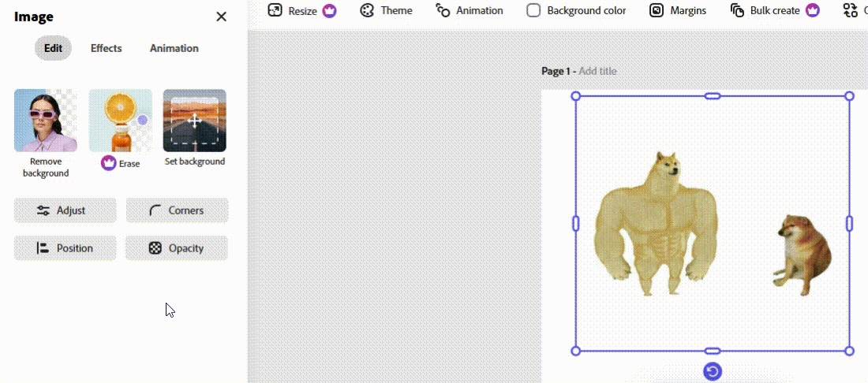Click the crown icon next to Bulk create

pos(812,10)
